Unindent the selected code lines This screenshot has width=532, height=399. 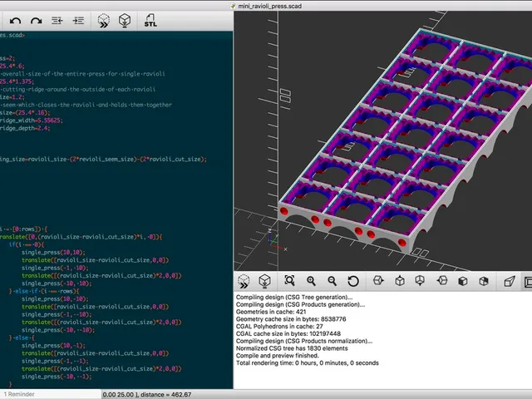[x=57, y=21]
